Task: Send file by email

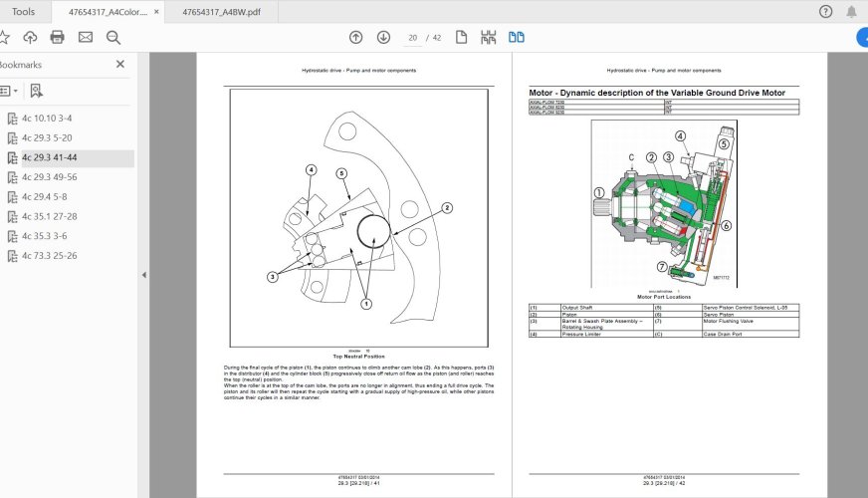Action: pos(86,37)
